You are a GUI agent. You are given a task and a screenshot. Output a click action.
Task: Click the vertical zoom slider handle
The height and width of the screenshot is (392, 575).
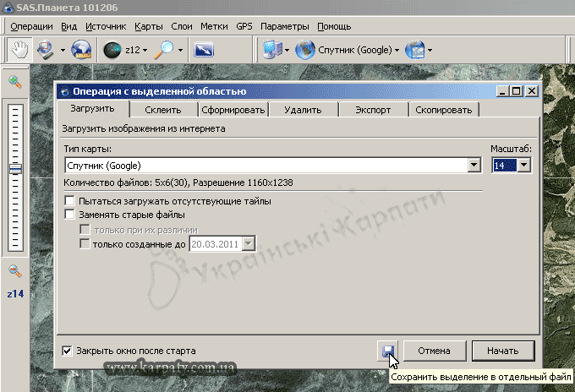15,169
